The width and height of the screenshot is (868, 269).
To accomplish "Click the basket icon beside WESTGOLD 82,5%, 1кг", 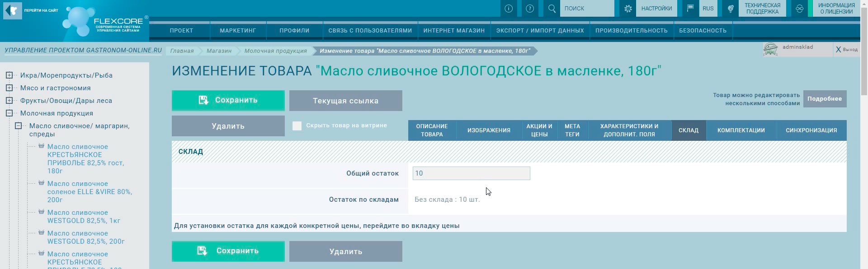I will pyautogui.click(x=41, y=212).
